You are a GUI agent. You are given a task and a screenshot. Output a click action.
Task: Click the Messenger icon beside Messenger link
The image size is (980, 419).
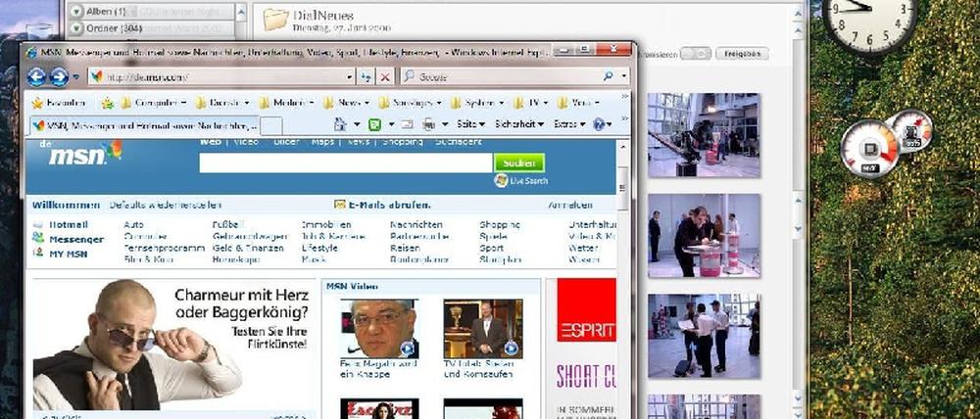pos(38,238)
